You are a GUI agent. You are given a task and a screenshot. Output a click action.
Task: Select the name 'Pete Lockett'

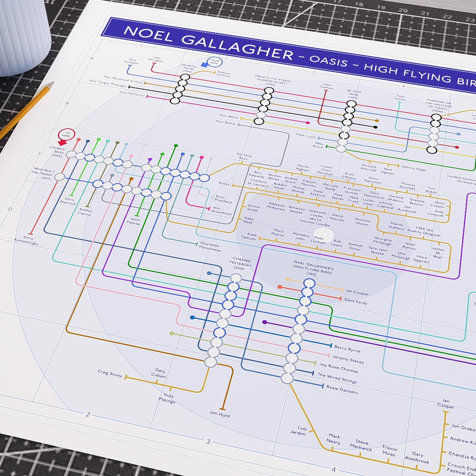point(318,240)
